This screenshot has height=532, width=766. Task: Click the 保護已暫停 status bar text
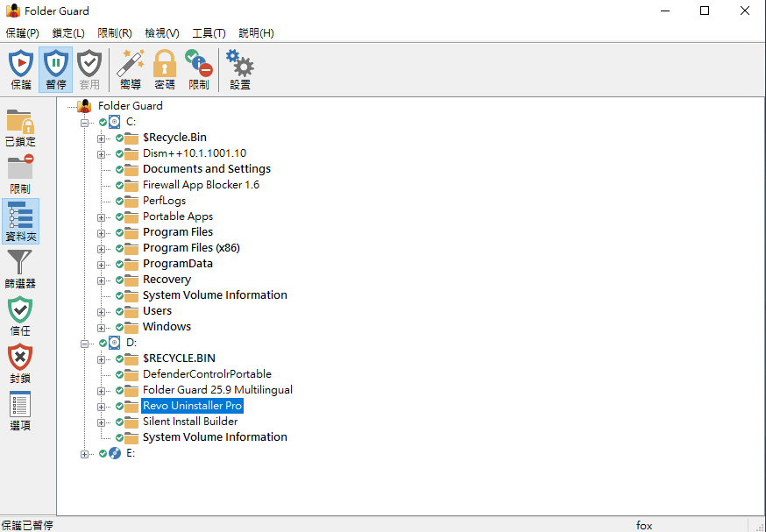tap(27, 525)
